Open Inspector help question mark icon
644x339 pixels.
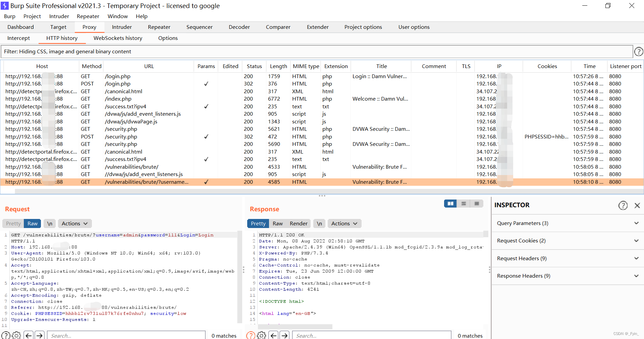click(x=623, y=205)
